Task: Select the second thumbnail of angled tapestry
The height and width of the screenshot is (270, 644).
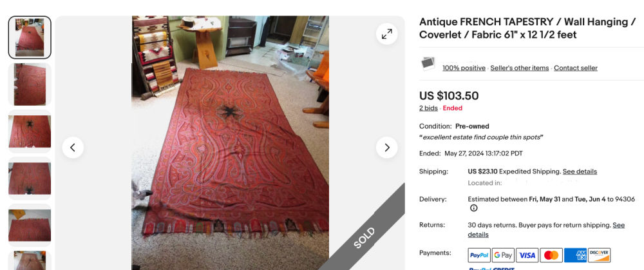Action: [x=30, y=84]
